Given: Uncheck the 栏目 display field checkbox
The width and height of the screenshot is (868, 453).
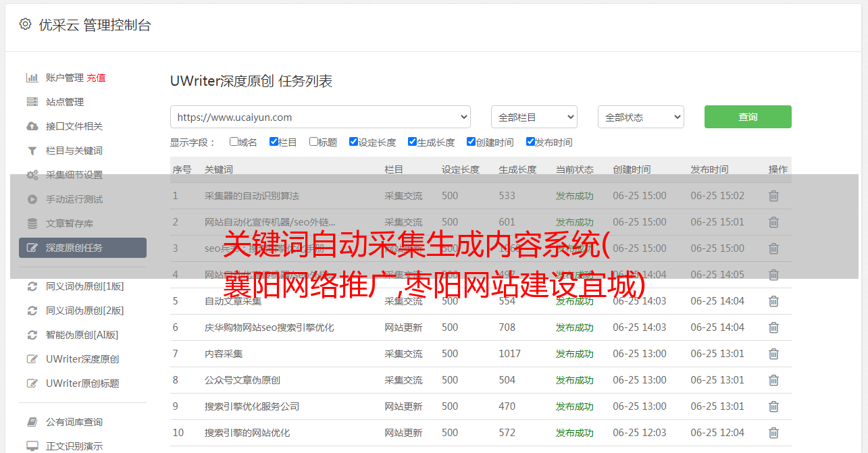Looking at the screenshot, I should [274, 142].
